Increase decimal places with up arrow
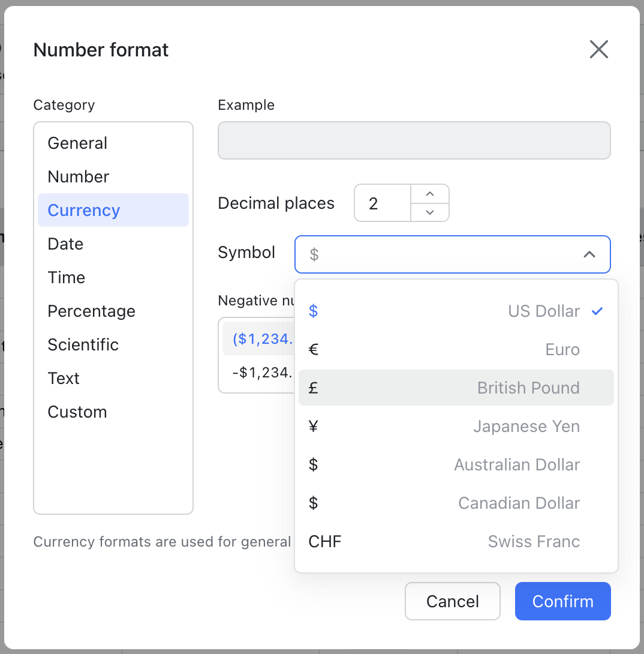The image size is (644, 654). (x=429, y=194)
